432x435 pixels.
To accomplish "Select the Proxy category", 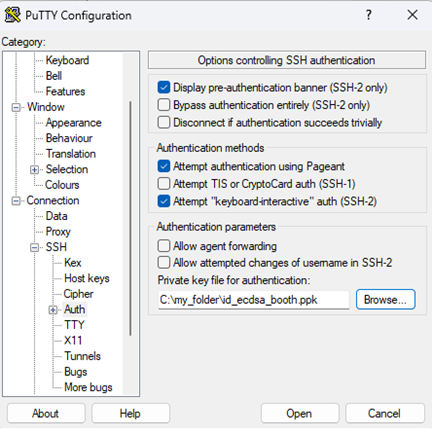I will tap(58, 231).
